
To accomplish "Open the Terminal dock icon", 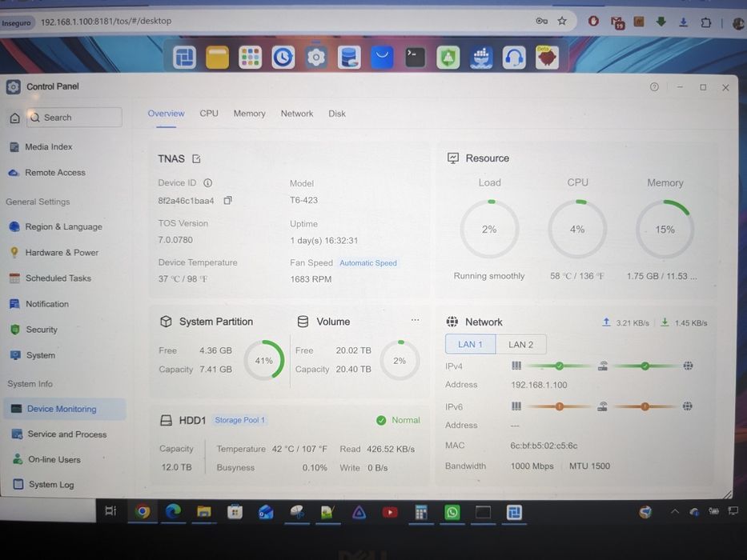I will point(415,58).
